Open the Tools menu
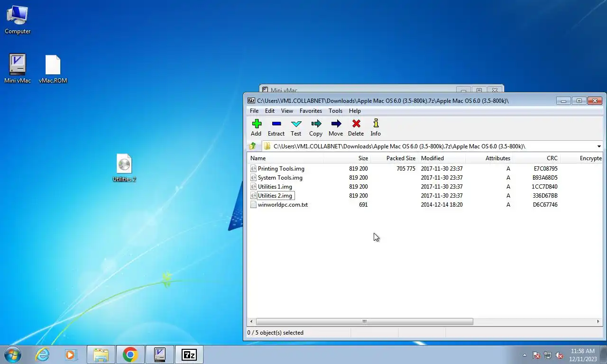607x364 pixels. point(335,111)
